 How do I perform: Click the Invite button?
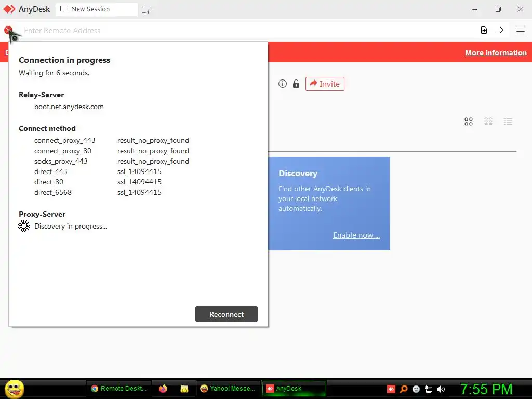[325, 84]
